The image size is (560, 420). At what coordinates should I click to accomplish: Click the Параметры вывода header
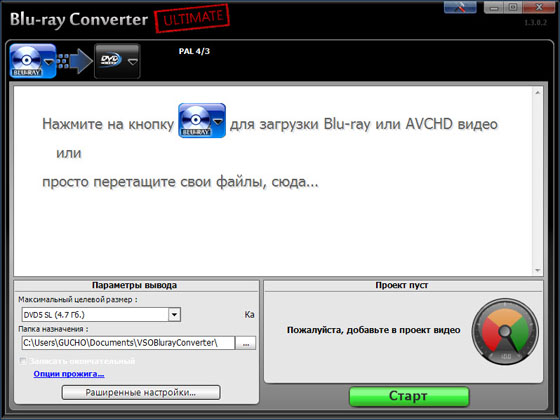(134, 285)
